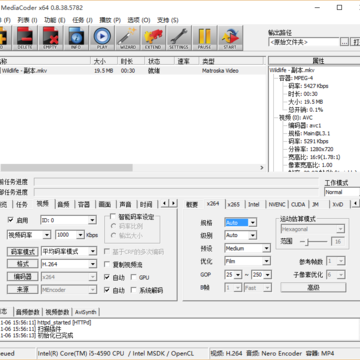
Task: Click the 时间 tab
Action: click(x=146, y=204)
